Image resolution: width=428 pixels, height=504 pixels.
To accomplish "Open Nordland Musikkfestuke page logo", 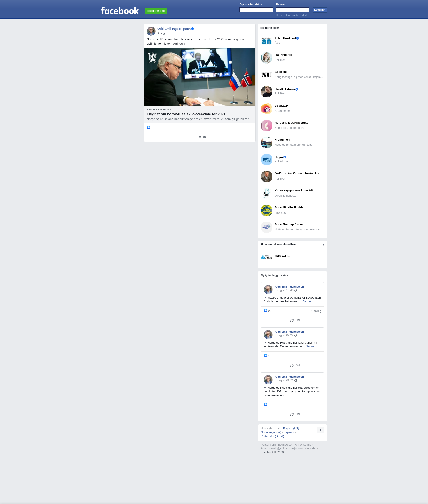I will [266, 126].
